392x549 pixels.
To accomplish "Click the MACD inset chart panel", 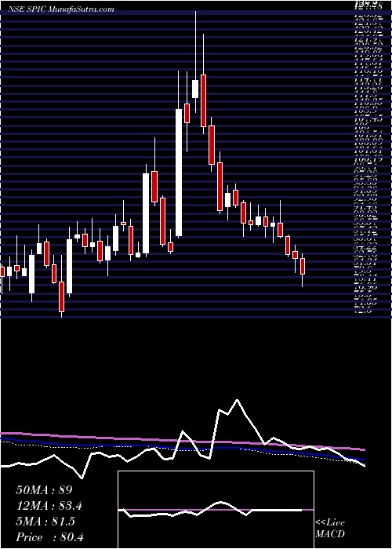I will pos(216,510).
